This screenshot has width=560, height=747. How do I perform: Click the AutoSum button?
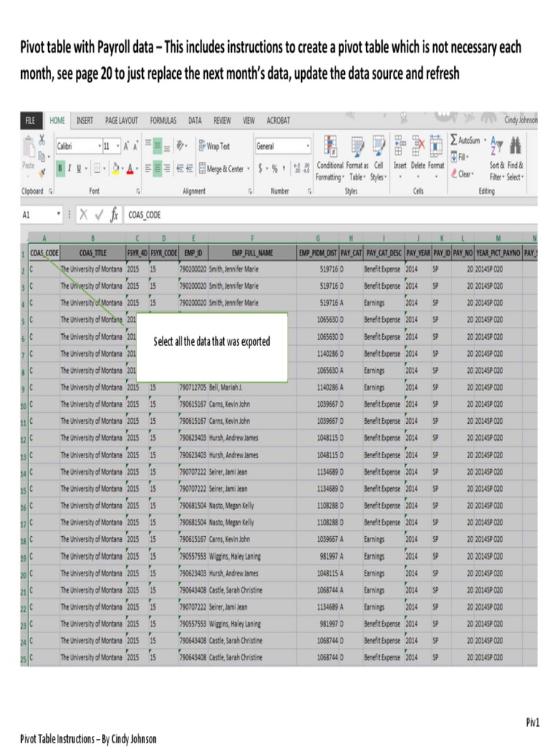(465, 140)
